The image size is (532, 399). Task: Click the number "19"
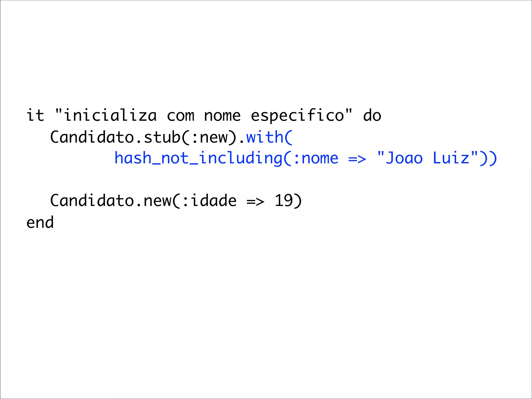click(x=284, y=201)
